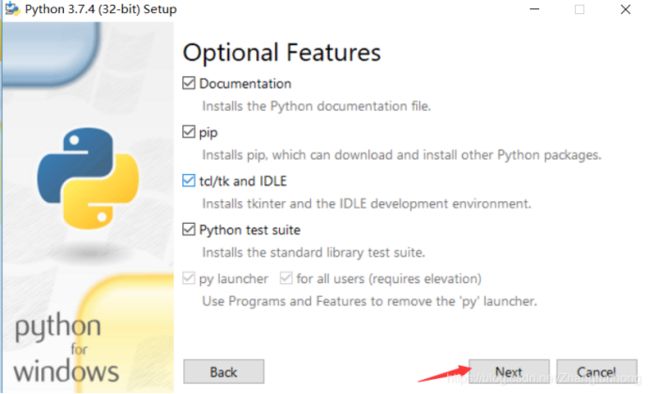This screenshot has height=394, width=650.
Task: Toggle the for all users checkbox
Action: [x=286, y=278]
